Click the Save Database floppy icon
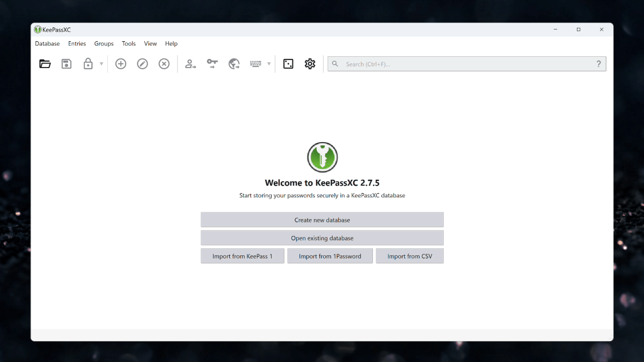This screenshot has width=644, height=362. coord(67,64)
